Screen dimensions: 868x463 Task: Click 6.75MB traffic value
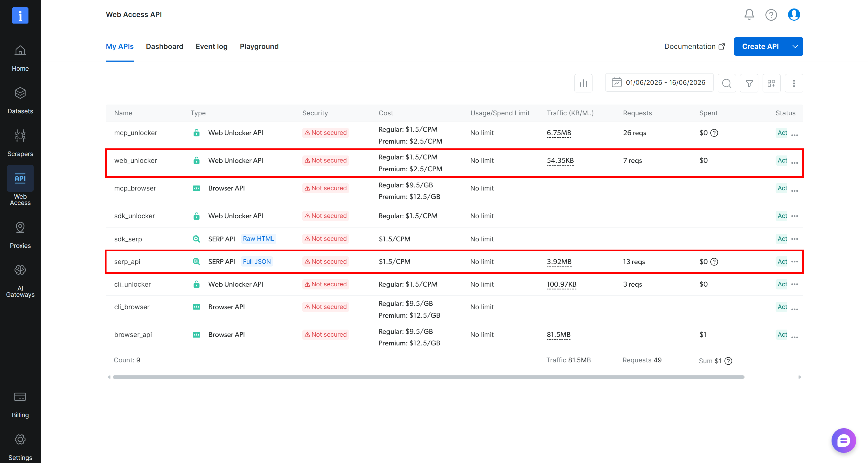pos(559,133)
